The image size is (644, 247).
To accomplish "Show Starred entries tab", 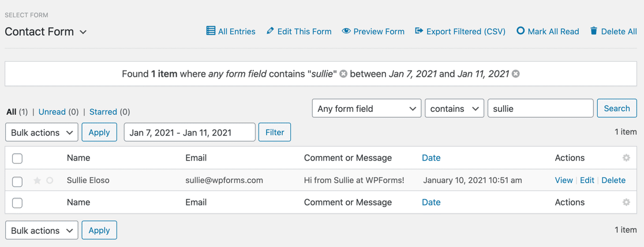I will coord(103,112).
